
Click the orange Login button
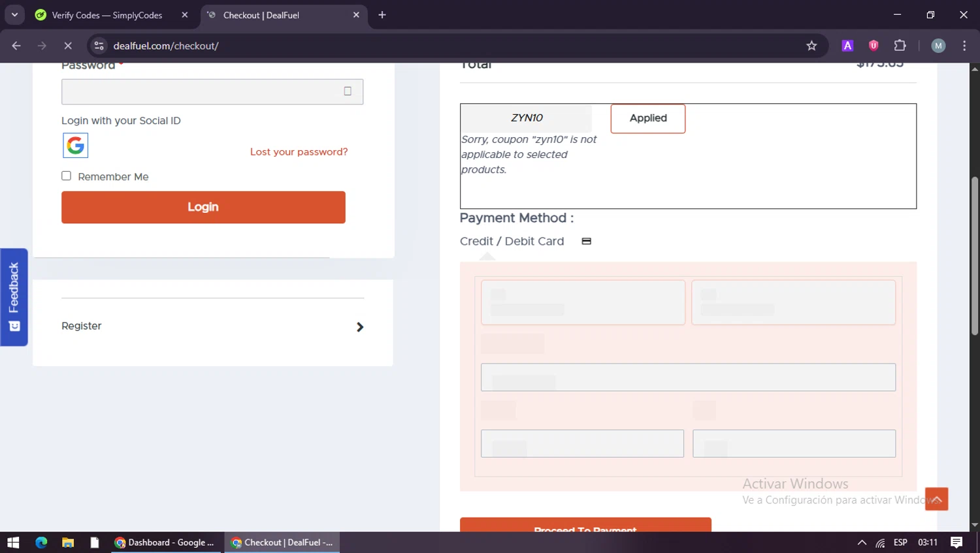(x=203, y=207)
